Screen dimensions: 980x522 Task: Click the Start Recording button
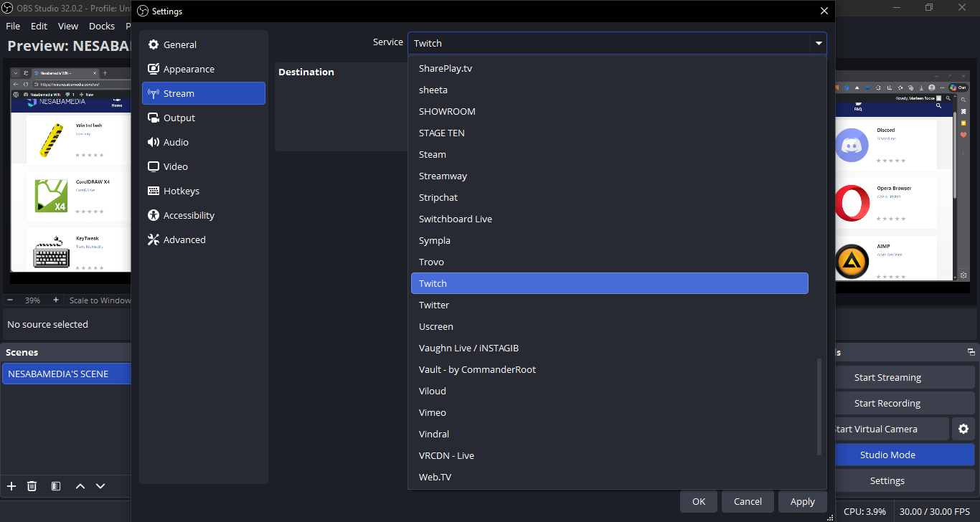click(887, 403)
